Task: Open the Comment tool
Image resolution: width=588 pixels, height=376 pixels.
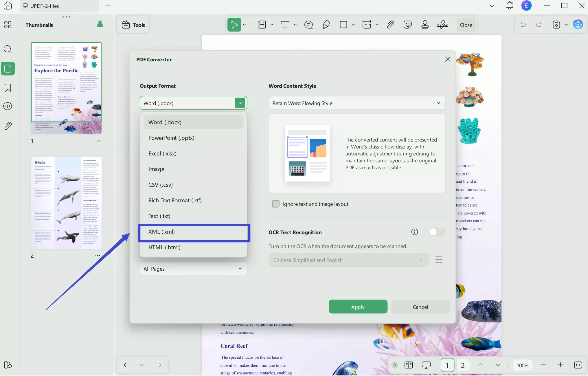Action: coord(308,25)
